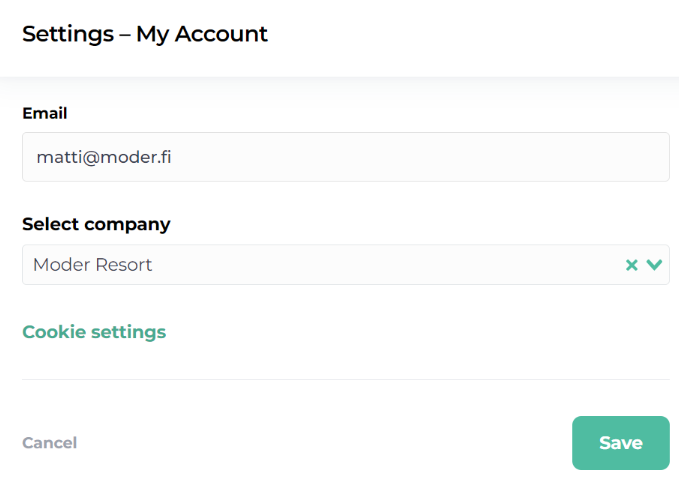
Task: Clear the selected company with the X icon
Action: [x=631, y=265]
